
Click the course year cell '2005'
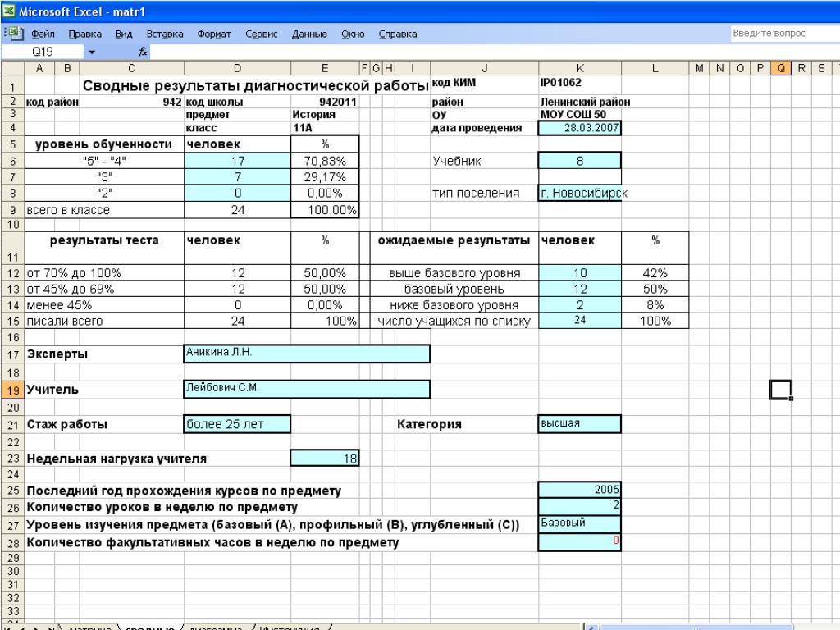580,489
